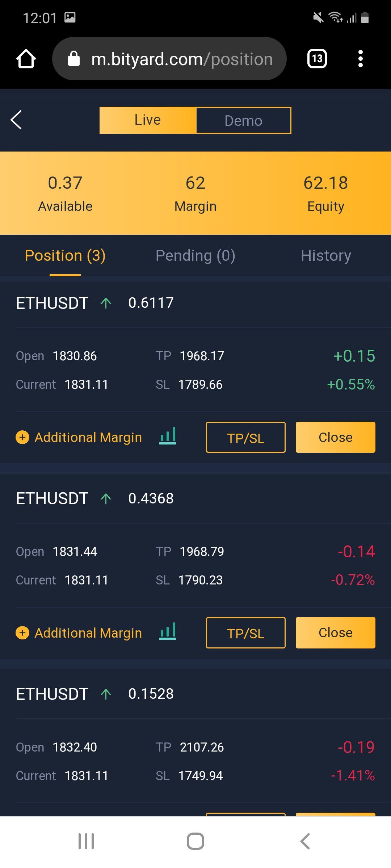
Task: Open the browser three-dot menu
Action: (x=360, y=59)
